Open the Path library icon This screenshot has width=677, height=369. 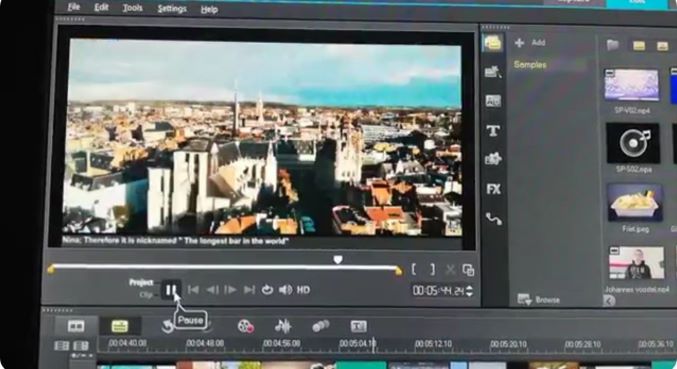(x=494, y=219)
